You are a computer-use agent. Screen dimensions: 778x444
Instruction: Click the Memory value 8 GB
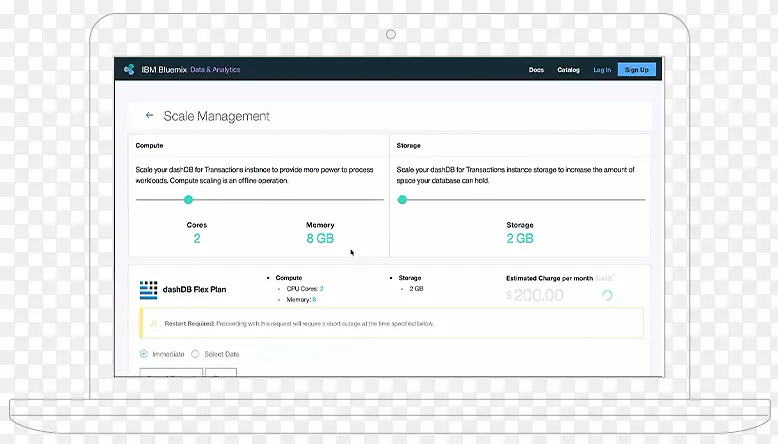(320, 239)
